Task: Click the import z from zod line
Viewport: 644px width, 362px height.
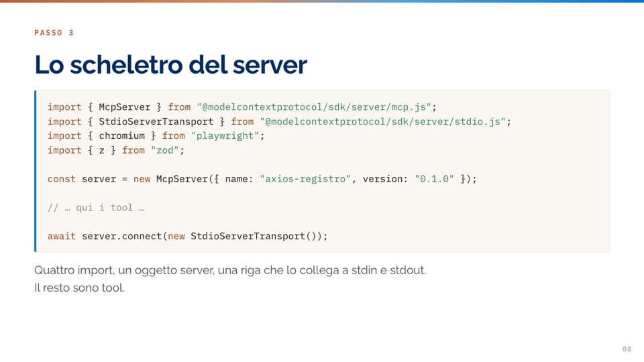Action: (116, 150)
